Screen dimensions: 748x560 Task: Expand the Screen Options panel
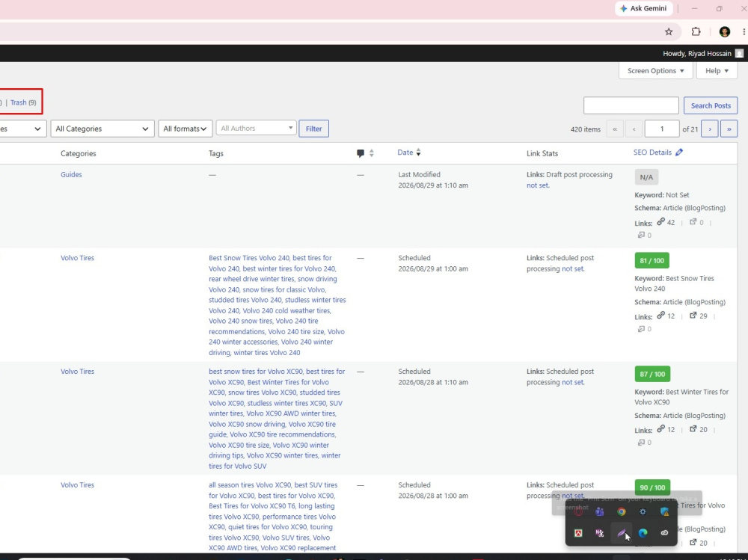(x=655, y=70)
